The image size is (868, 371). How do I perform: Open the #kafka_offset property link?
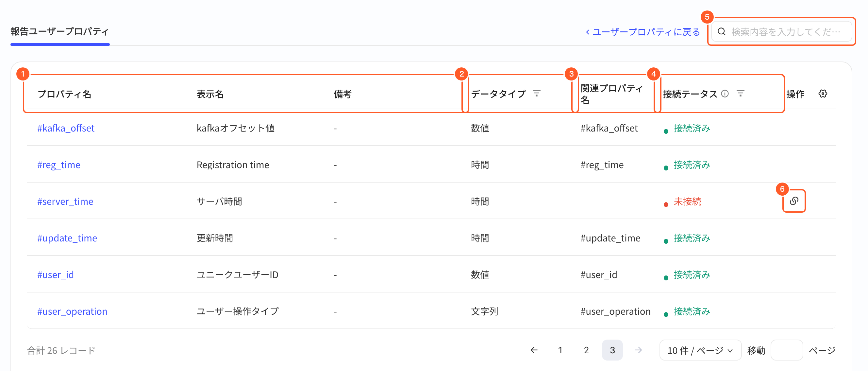(x=66, y=128)
